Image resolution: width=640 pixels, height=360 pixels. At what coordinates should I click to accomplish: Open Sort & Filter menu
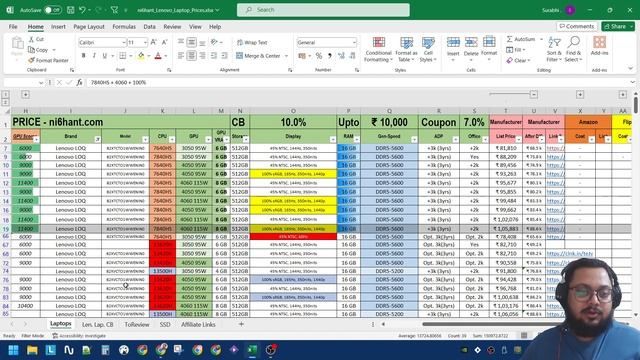point(554,49)
